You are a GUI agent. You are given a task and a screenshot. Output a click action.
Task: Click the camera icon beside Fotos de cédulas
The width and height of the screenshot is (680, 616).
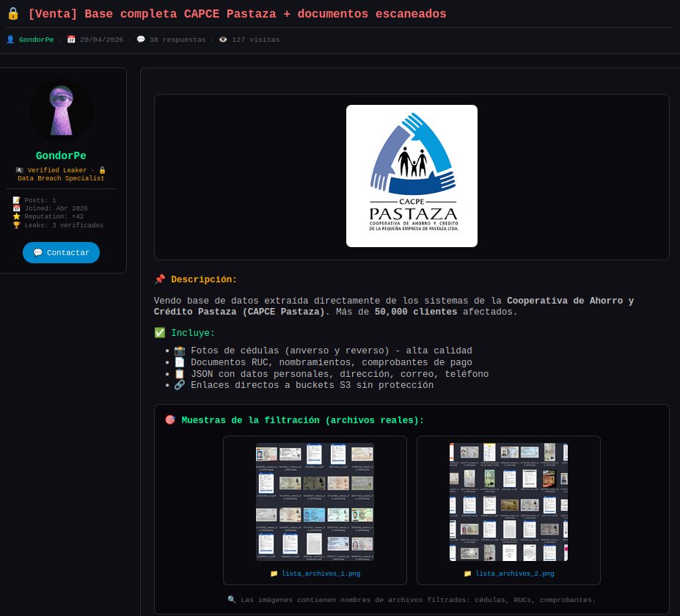[x=180, y=351]
